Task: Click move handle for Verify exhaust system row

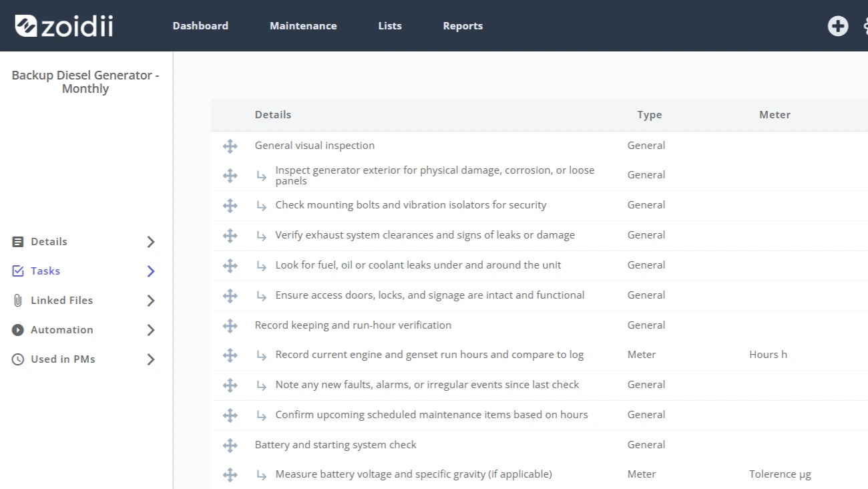Action: click(x=230, y=236)
